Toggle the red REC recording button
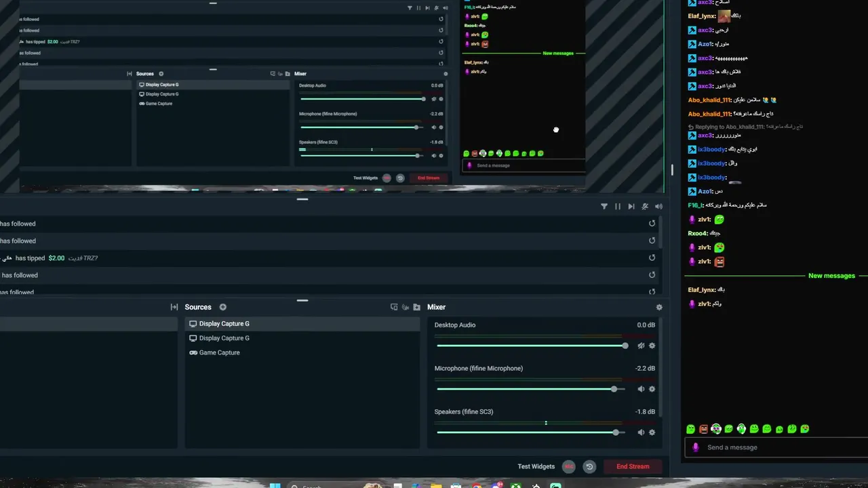Viewport: 868px width, 488px height. click(569, 466)
